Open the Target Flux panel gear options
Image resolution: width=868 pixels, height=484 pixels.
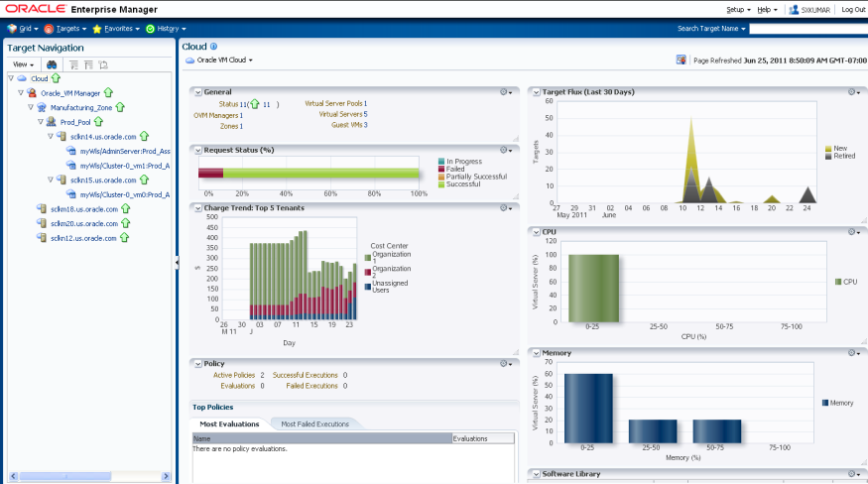[x=854, y=92]
